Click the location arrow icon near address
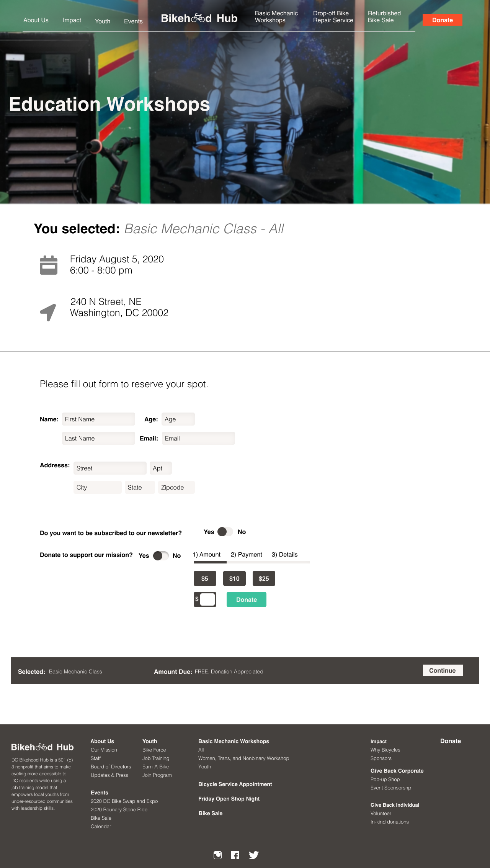The width and height of the screenshot is (490, 868). pyautogui.click(x=48, y=312)
